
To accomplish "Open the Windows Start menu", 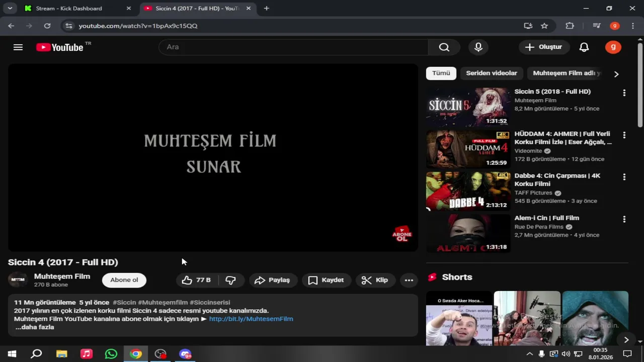I will 12,354.
